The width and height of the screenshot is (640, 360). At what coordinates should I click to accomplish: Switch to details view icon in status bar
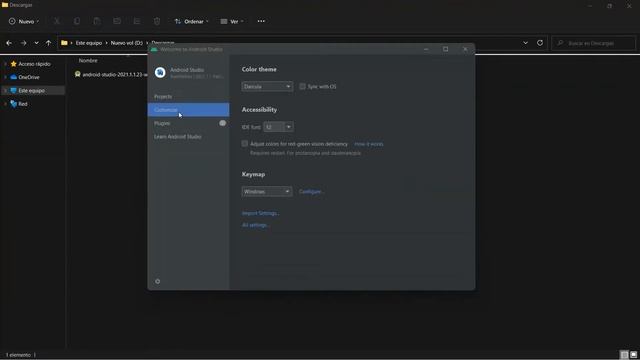pos(624,355)
